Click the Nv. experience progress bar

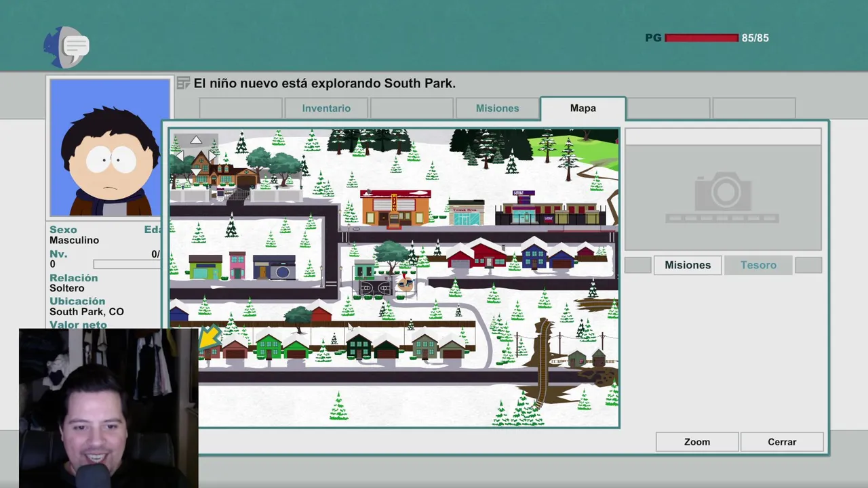coord(127,264)
